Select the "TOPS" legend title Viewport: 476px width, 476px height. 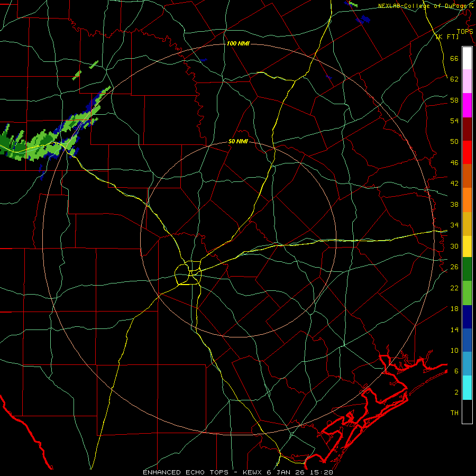click(465, 31)
